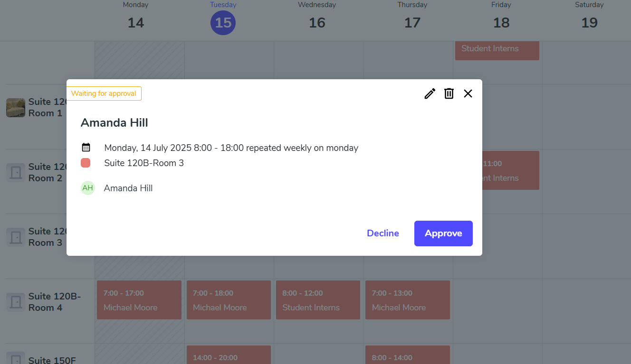Click the red Suite 120B-Room 3 color swatch
631x364 pixels.
(x=86, y=163)
